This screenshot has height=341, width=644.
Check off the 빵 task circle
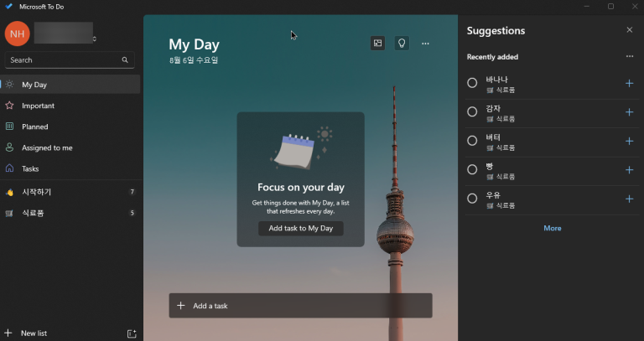472,170
